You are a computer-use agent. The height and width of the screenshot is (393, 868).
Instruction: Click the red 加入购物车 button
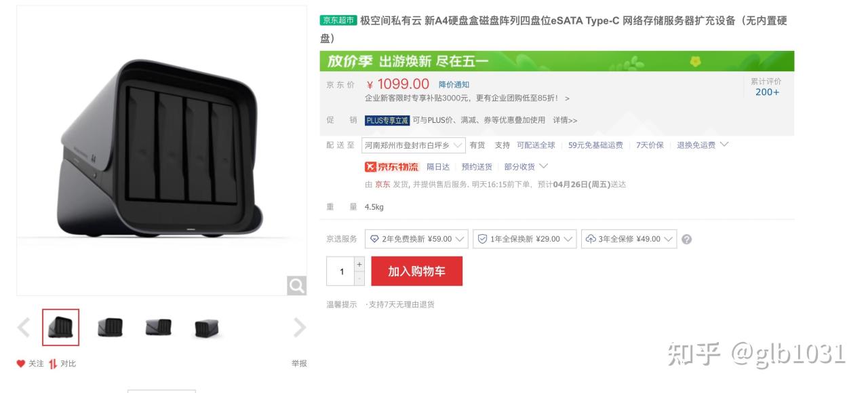[416, 272]
